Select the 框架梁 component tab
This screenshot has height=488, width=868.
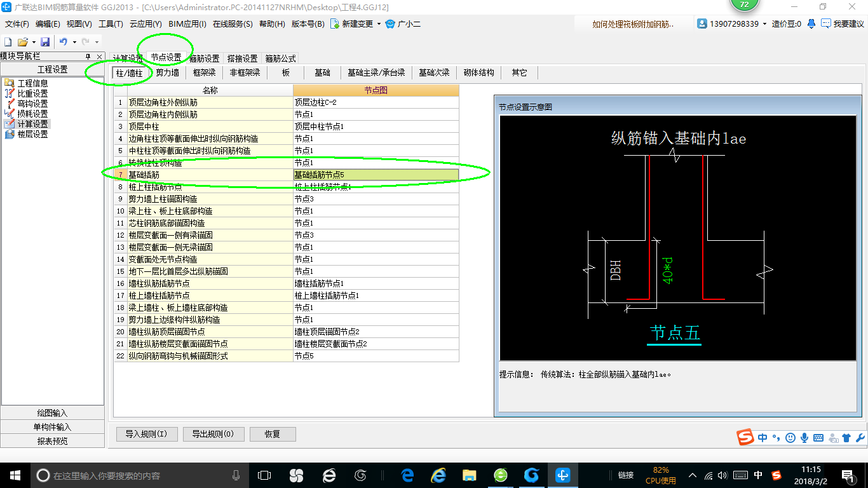204,72
